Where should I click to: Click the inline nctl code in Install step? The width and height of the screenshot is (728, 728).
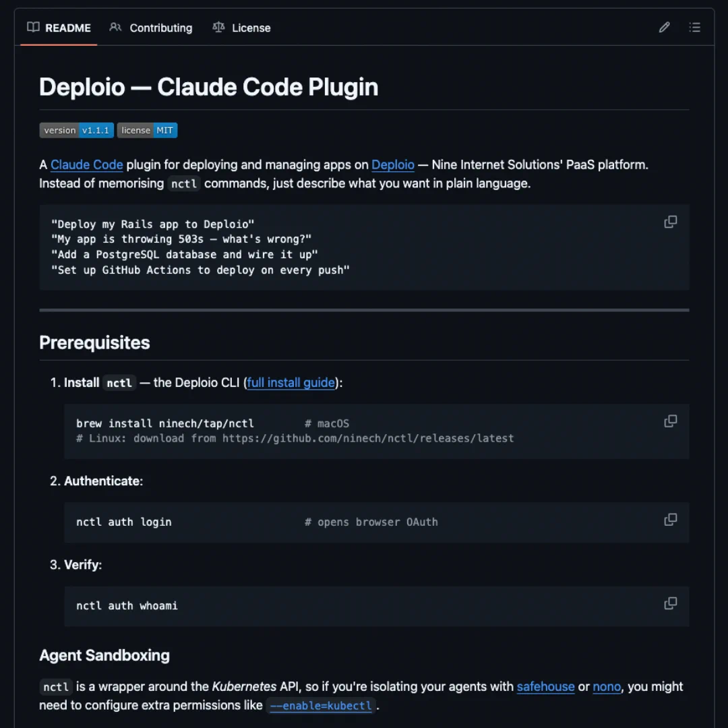[119, 383]
